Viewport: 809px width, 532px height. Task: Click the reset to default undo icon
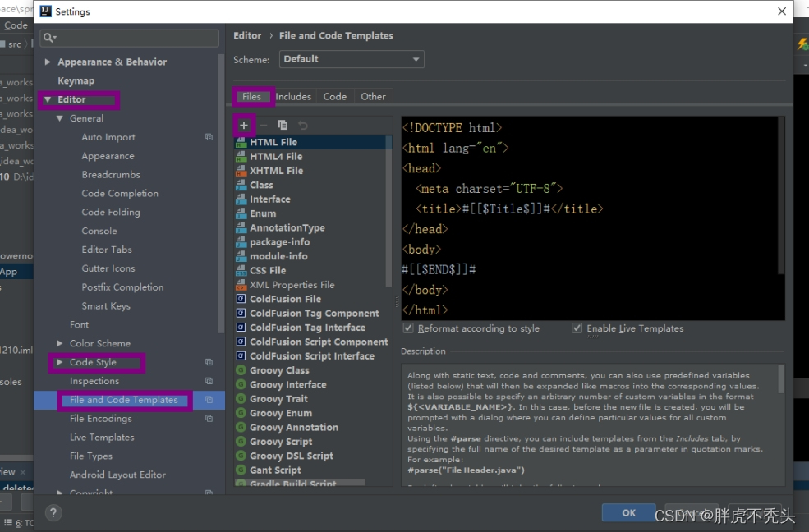(x=303, y=126)
